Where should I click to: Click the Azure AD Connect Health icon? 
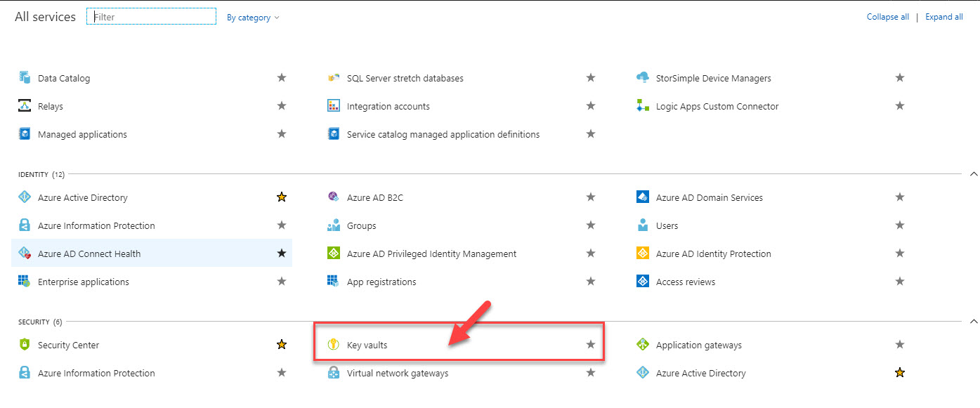[x=25, y=254]
